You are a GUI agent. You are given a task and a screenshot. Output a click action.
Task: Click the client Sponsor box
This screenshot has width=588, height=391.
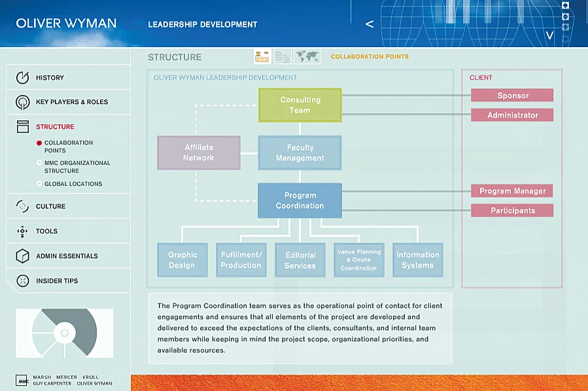(x=512, y=95)
